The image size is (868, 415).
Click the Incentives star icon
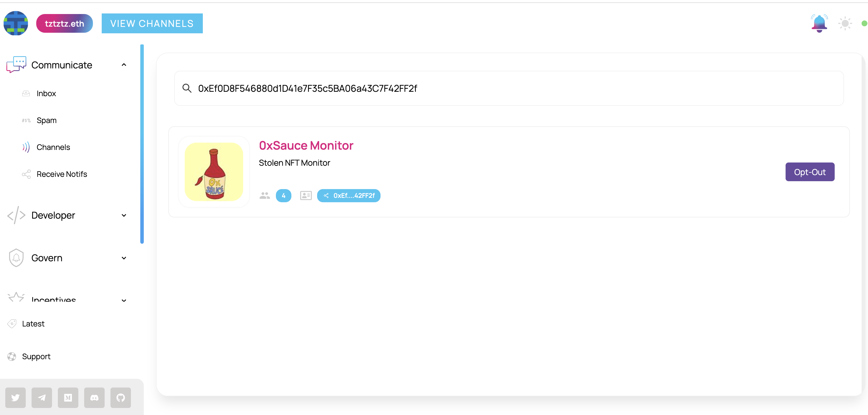pos(16,297)
